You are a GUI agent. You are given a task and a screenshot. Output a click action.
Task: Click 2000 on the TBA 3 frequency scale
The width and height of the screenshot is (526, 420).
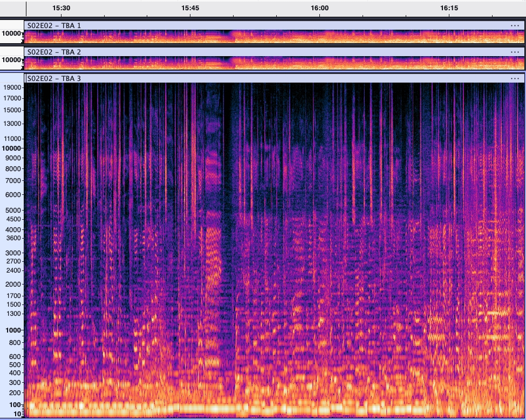point(14,284)
